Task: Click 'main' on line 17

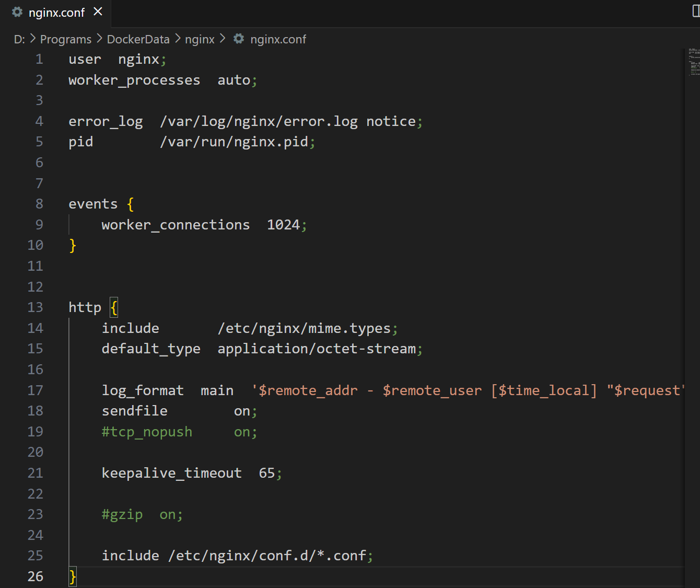Action: pos(217,391)
